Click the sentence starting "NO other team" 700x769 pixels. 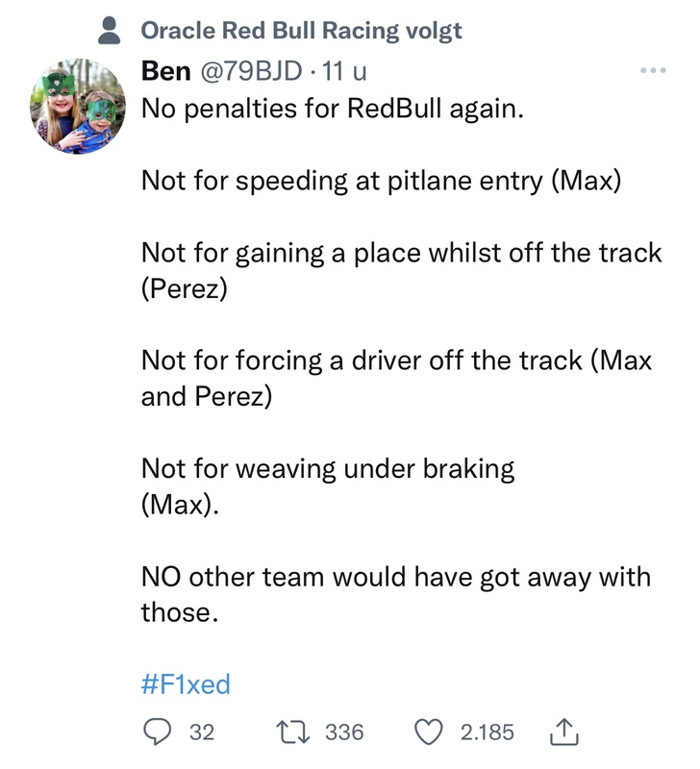click(x=395, y=577)
